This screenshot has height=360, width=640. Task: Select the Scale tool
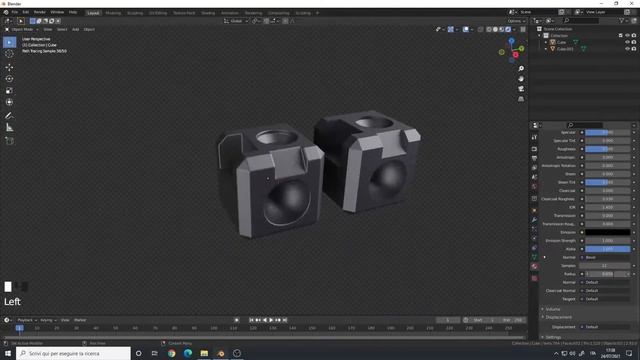[9, 91]
